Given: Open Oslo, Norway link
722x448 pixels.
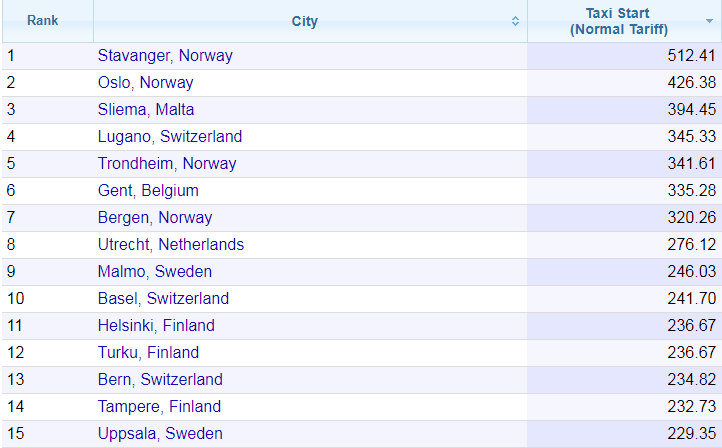Looking at the screenshot, I should (x=146, y=83).
